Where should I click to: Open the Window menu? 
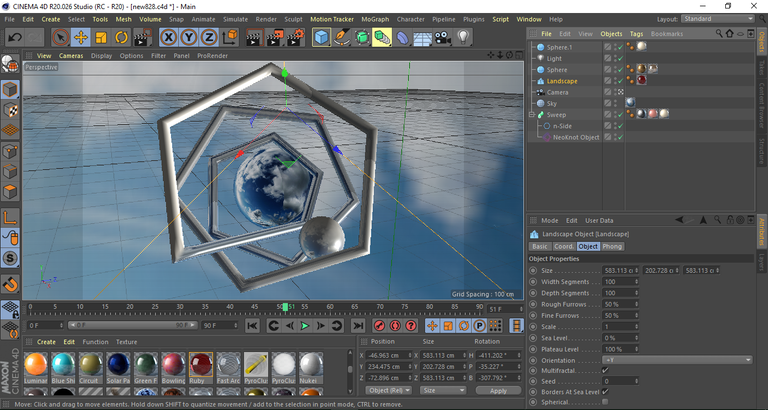point(529,19)
